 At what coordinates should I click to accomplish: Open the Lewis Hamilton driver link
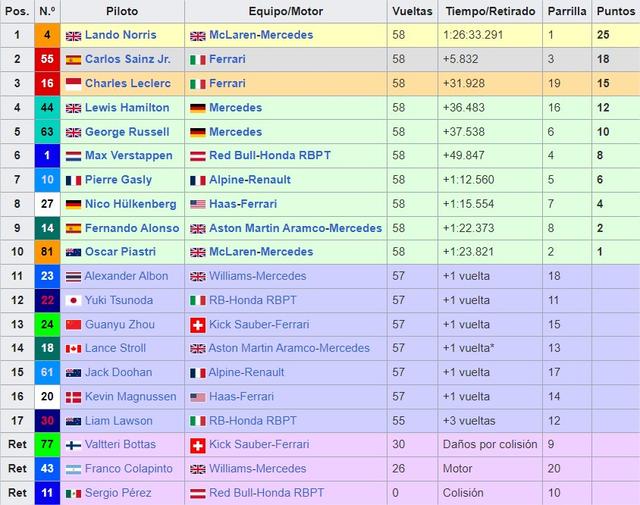pos(127,108)
